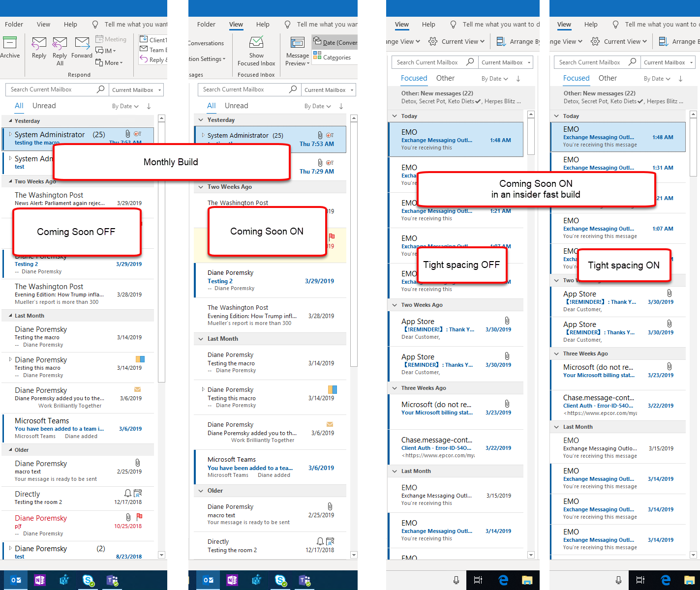Toggle sort order arrow beside By Date in first panel
Viewport: 700px width, 590px height.
[149, 106]
